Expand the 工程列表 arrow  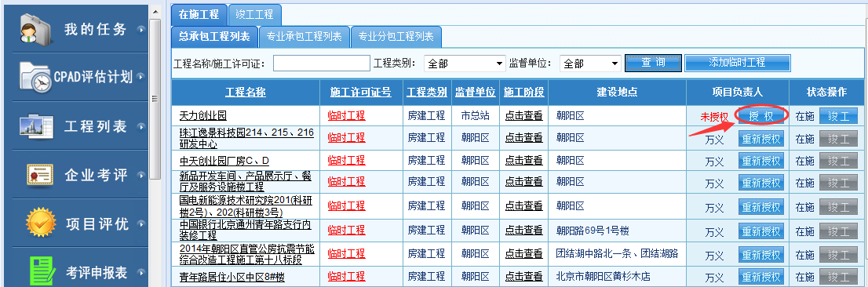pyautogui.click(x=142, y=126)
